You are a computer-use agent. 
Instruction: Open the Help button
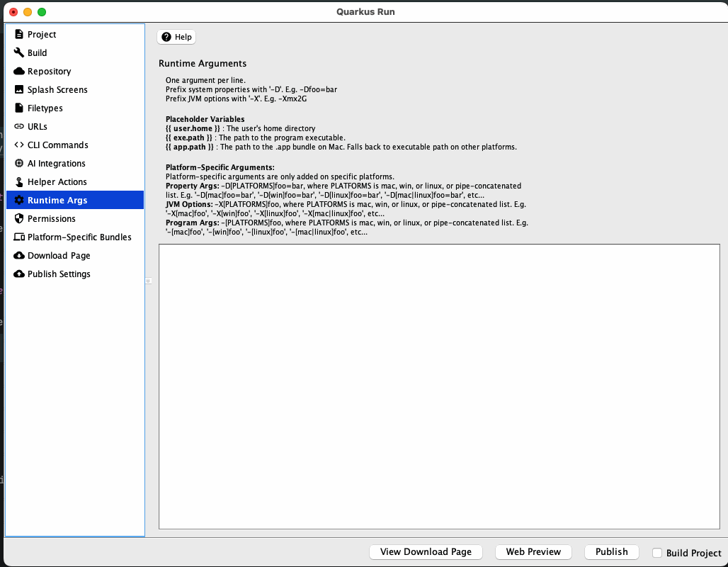pyautogui.click(x=176, y=37)
